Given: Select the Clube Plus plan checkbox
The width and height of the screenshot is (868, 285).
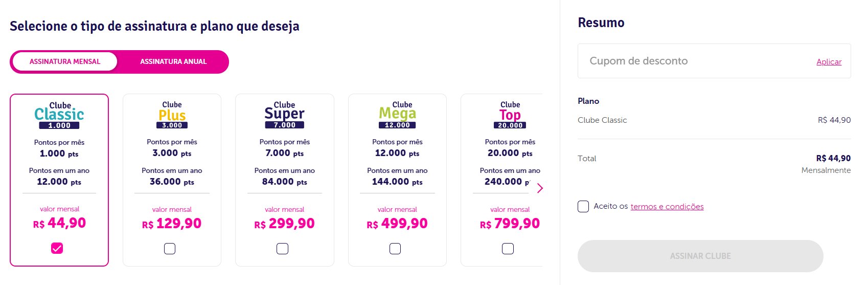Looking at the screenshot, I should (170, 249).
